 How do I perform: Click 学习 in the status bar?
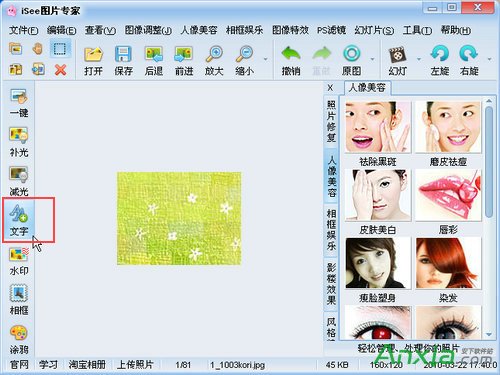pos(48,365)
